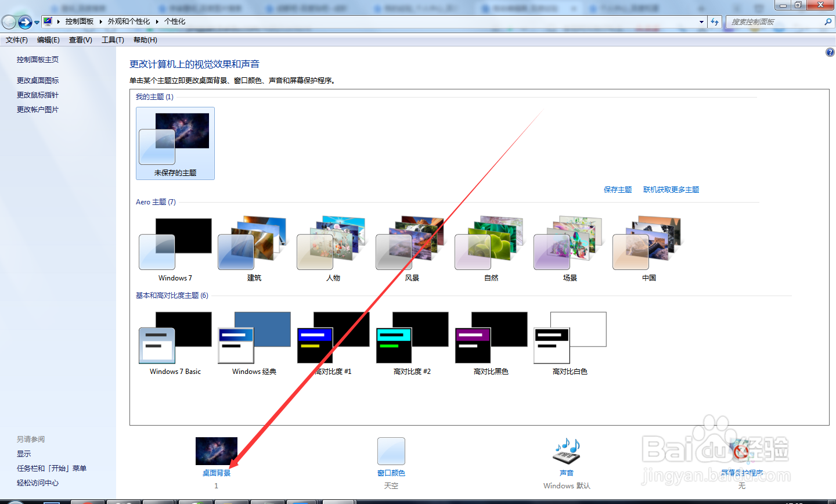Click the control panel address icon
Screen dimensions: 836x504
[48, 21]
